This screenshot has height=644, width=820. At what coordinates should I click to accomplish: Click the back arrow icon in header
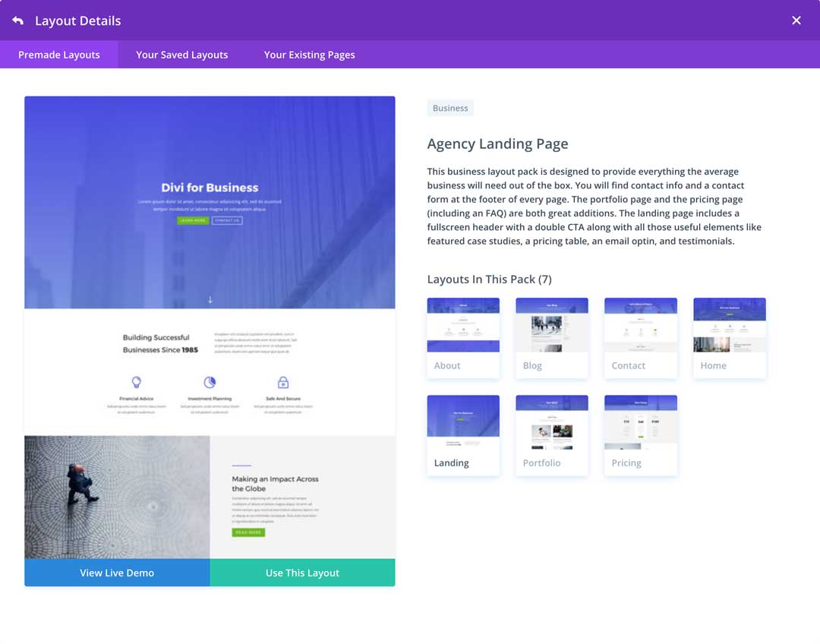click(x=17, y=21)
